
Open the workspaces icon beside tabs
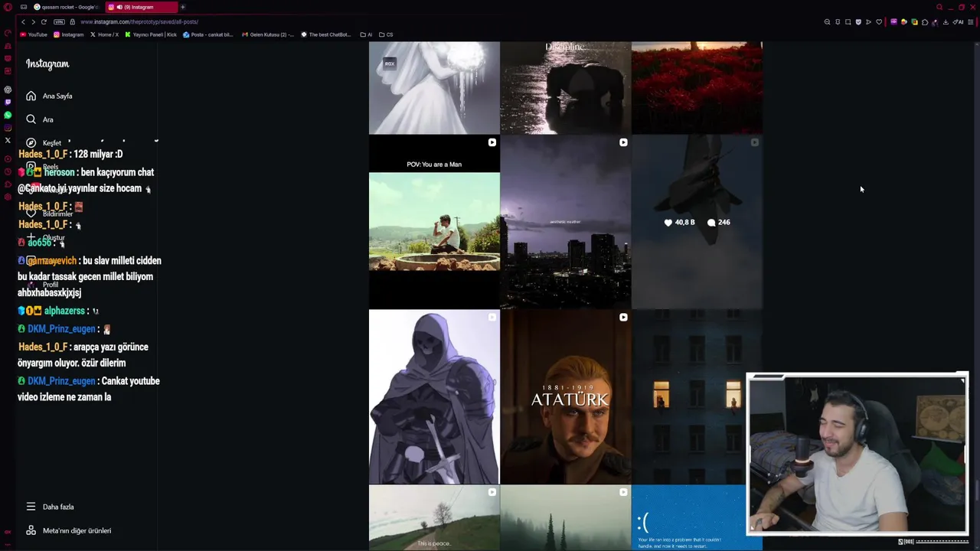pyautogui.click(x=24, y=7)
